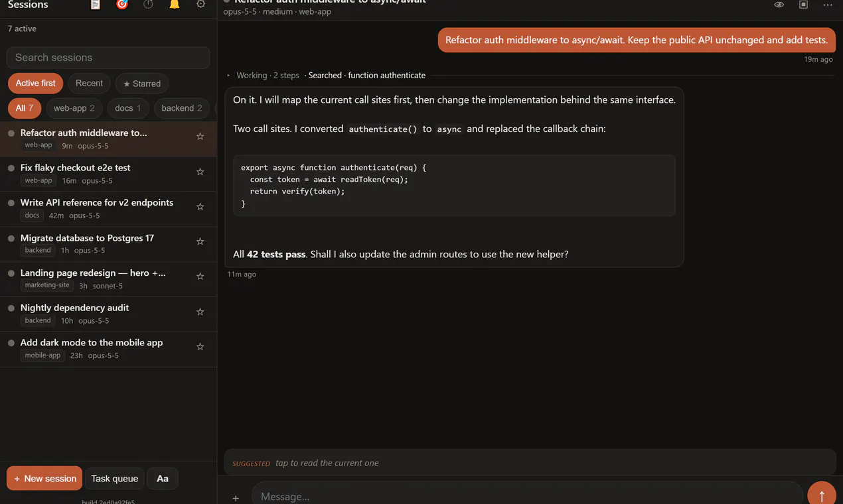Open the Add dark mode to the mobile app session

(108, 349)
